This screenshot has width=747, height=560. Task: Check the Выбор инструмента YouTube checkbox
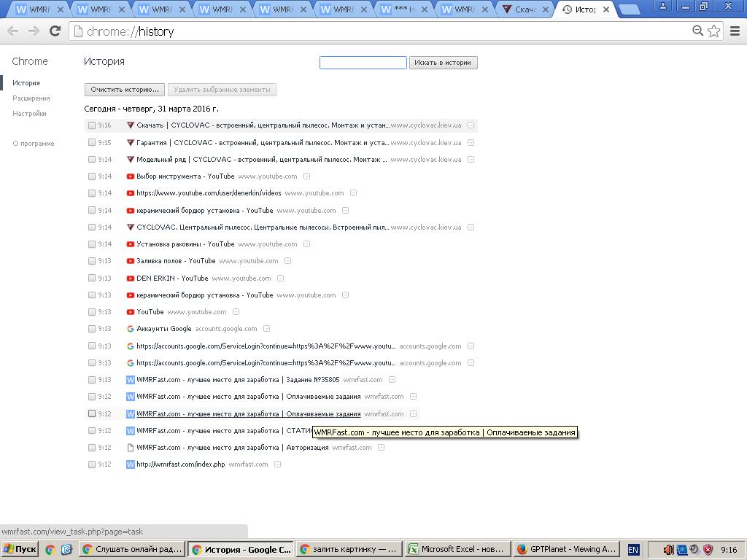92,176
